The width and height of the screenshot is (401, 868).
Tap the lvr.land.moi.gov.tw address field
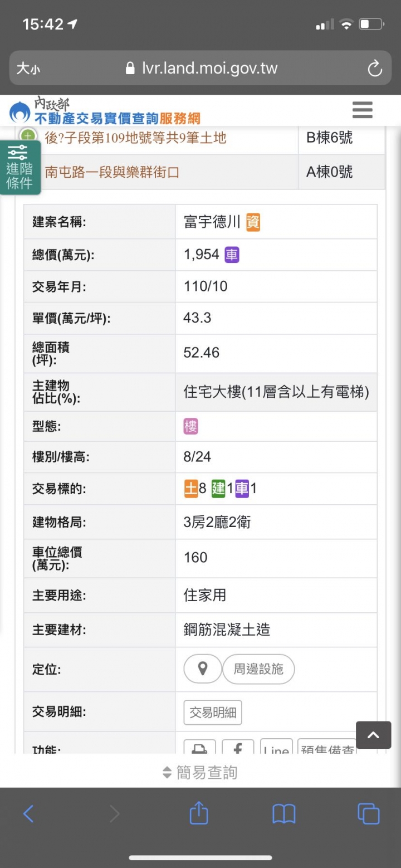[209, 69]
